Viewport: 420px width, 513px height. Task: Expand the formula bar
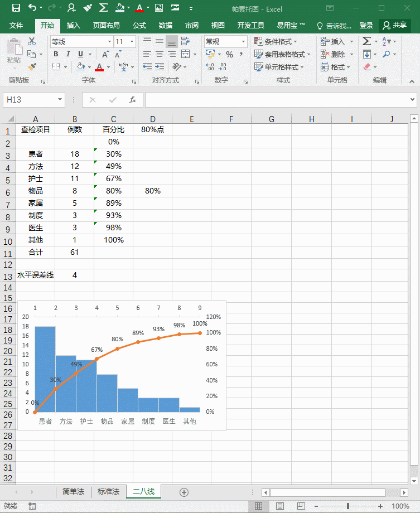pyautogui.click(x=412, y=99)
